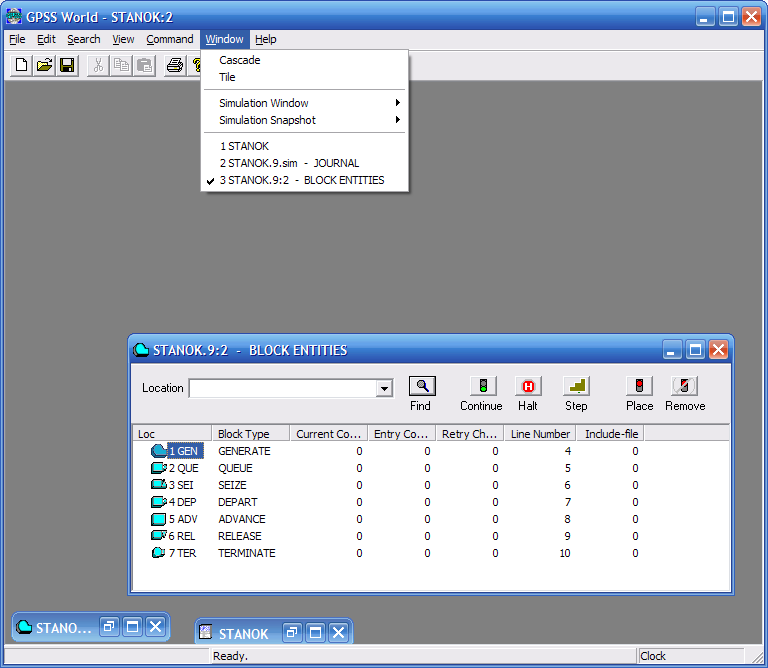
Task: Click the Place breakpoint icon
Action: tap(639, 386)
